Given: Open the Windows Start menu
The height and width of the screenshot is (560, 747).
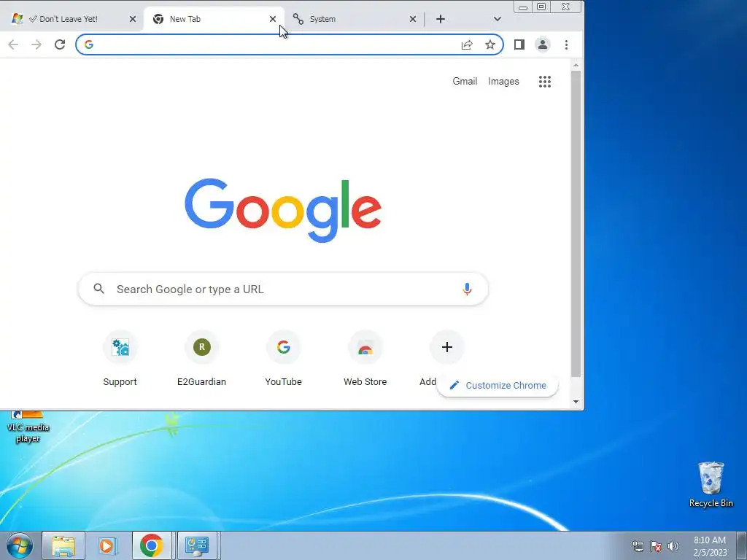Looking at the screenshot, I should click(19, 545).
